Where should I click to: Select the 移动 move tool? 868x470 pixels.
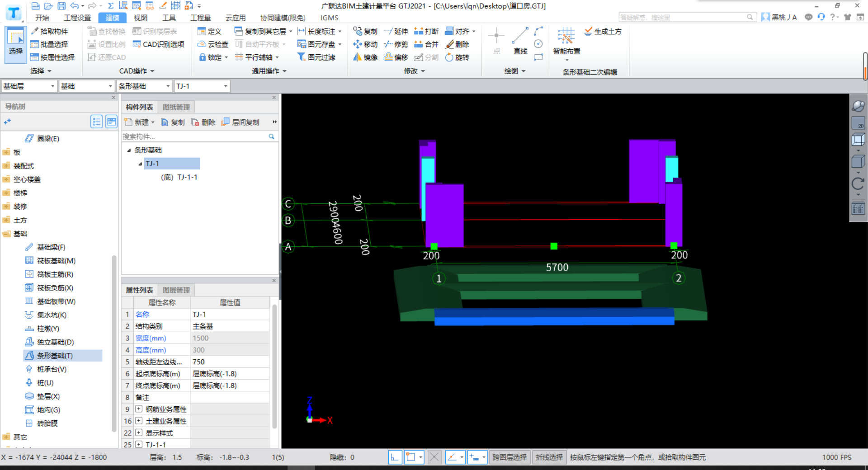click(x=365, y=44)
